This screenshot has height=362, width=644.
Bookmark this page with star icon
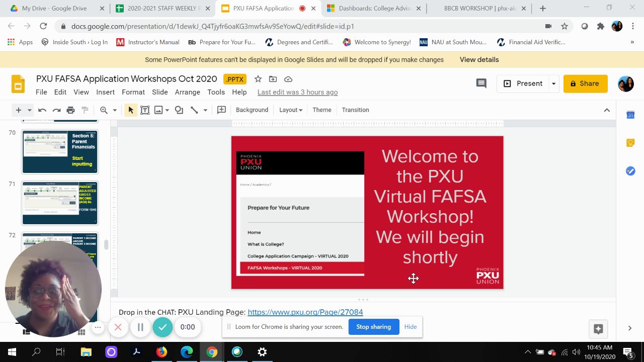(x=565, y=26)
